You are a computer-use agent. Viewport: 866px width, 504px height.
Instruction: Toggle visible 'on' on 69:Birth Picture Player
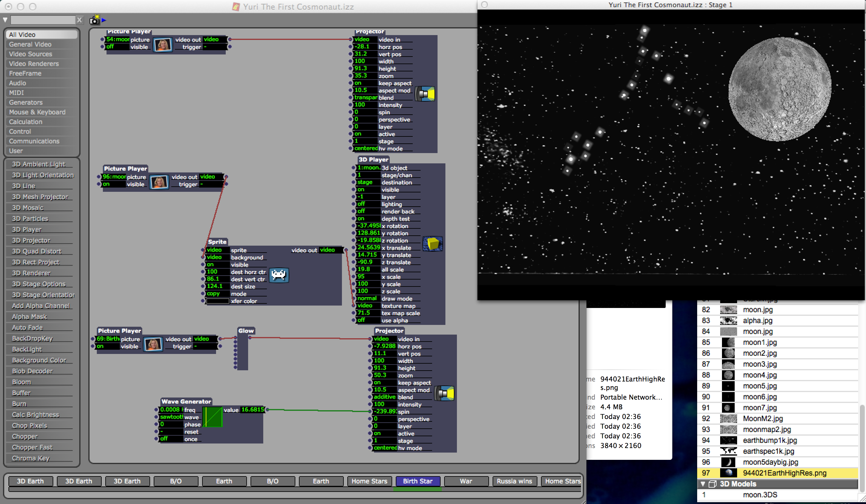(x=107, y=346)
